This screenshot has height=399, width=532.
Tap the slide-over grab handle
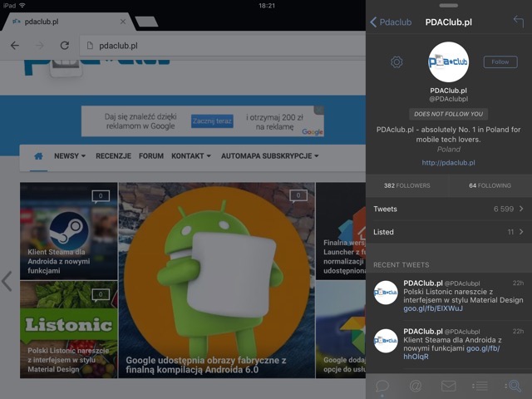pyautogui.click(x=449, y=6)
